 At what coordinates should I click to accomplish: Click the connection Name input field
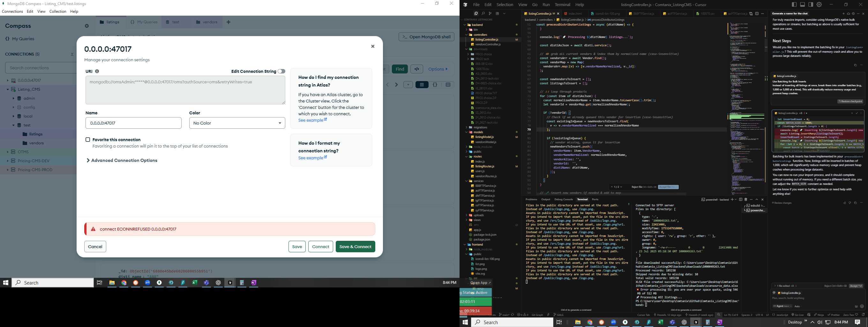point(133,123)
